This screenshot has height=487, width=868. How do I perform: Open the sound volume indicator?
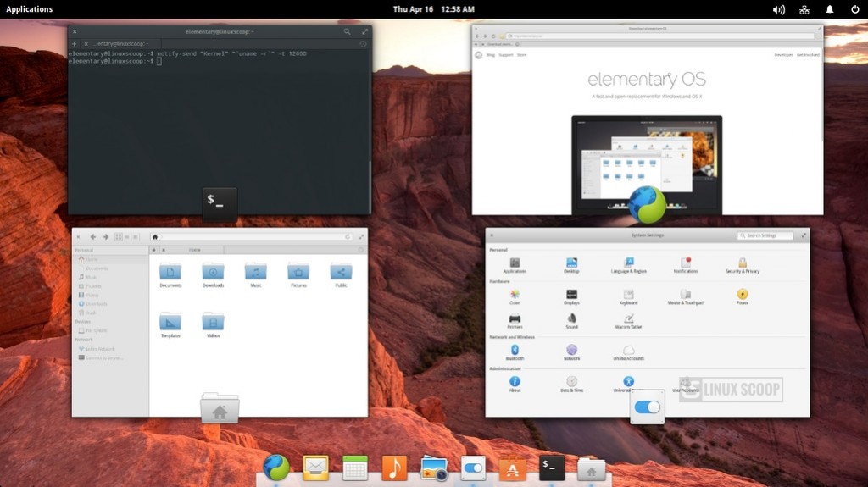(779, 9)
